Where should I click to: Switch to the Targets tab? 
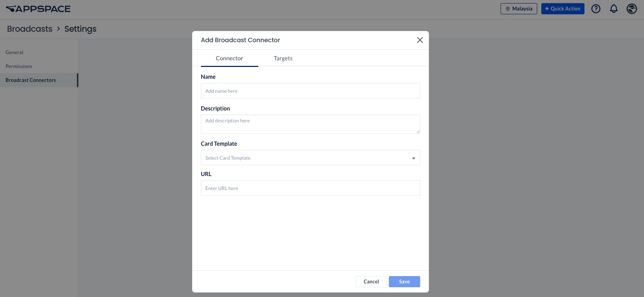pyautogui.click(x=283, y=58)
